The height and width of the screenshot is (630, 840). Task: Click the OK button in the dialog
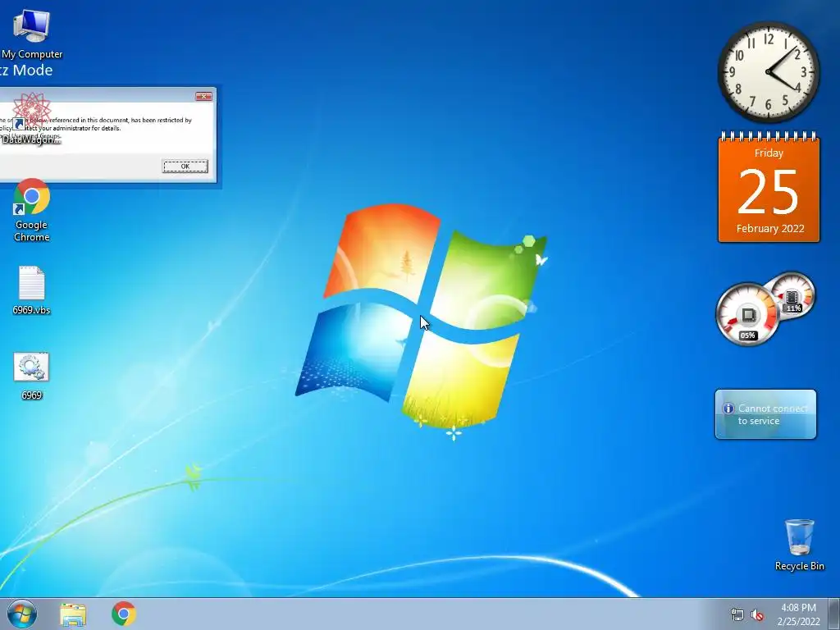(185, 166)
